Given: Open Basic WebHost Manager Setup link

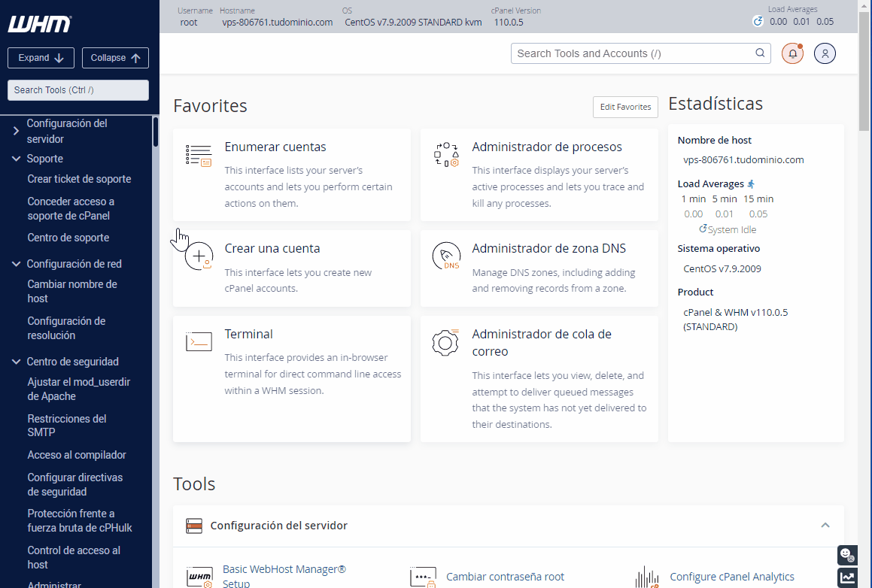Looking at the screenshot, I should 284,576.
